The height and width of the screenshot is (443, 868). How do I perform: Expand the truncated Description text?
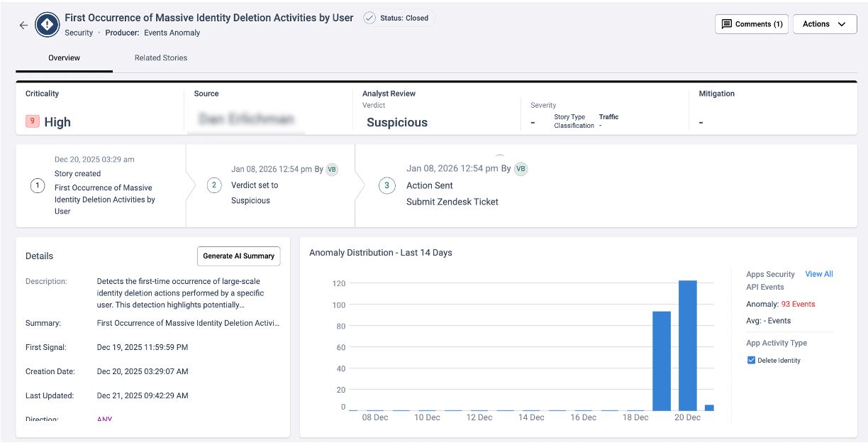(x=180, y=292)
